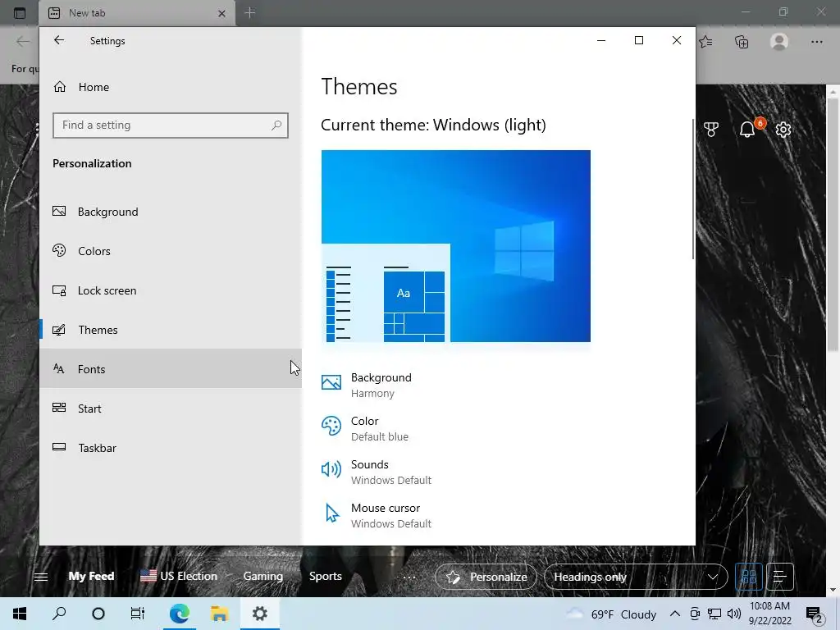Add a new tab in Edge
This screenshot has height=630, width=840.
pos(250,13)
